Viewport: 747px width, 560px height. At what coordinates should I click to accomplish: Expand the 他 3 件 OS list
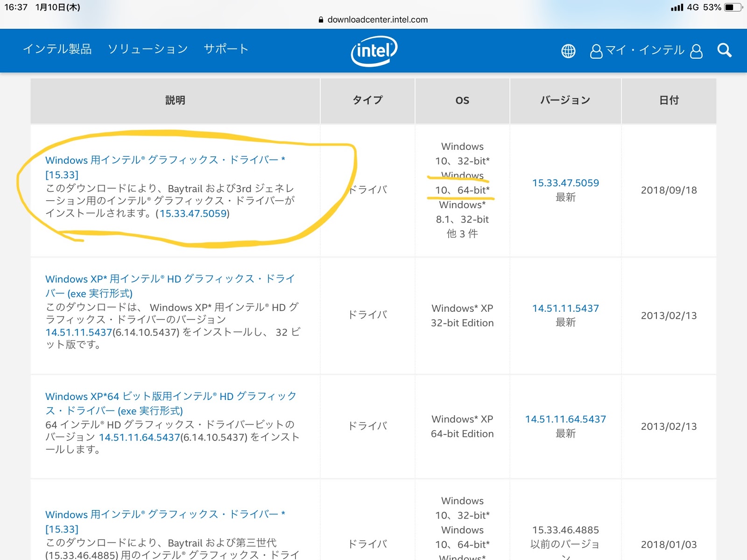(462, 234)
